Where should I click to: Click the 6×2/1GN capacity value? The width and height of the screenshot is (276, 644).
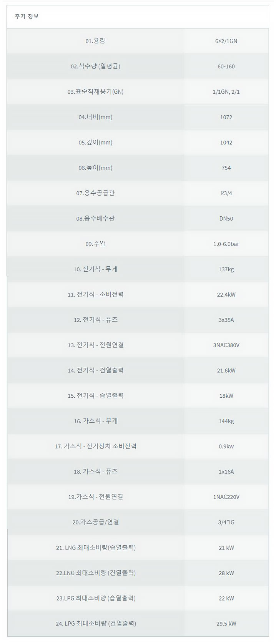click(226, 41)
